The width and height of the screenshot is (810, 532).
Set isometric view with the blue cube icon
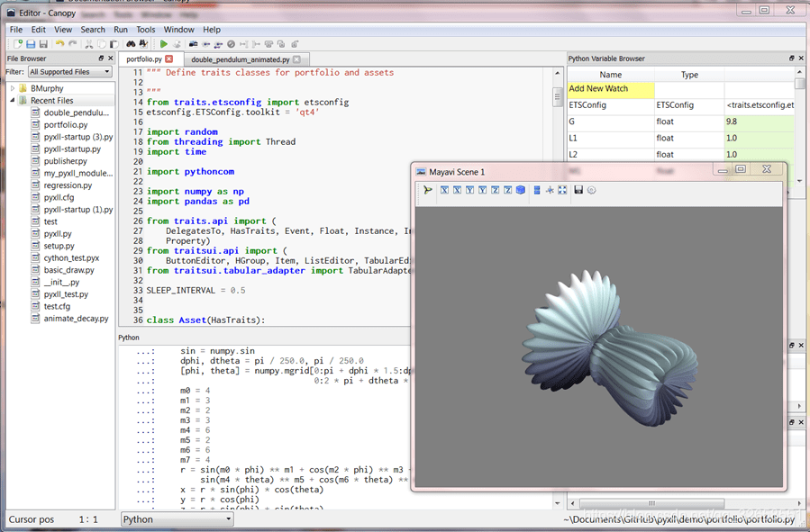(x=521, y=190)
